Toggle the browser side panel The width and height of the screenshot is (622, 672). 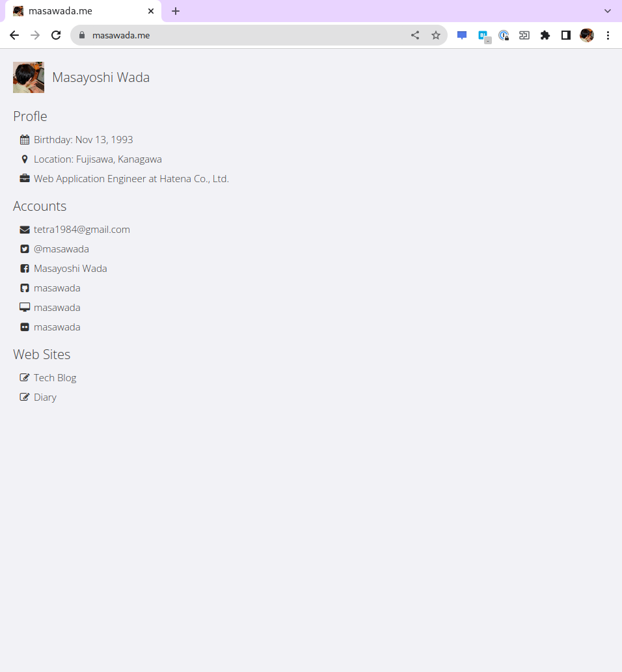tap(566, 35)
